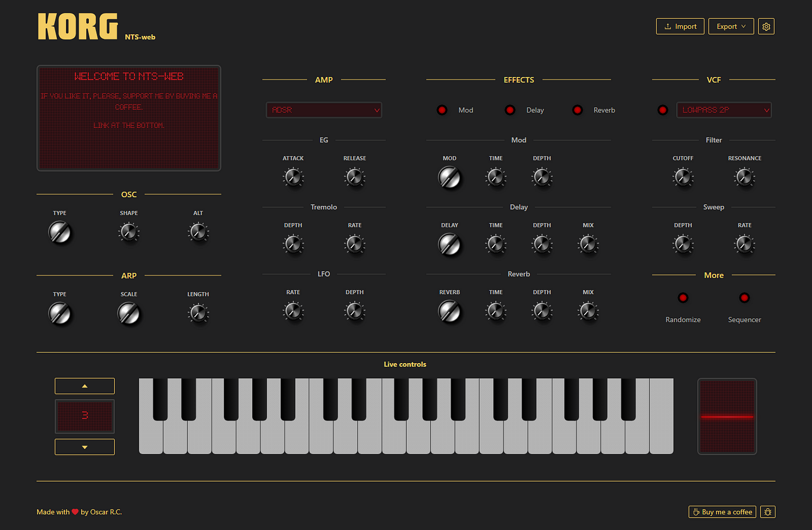Click the NTS-web subtitle text
Viewport: 812px width, 530px height.
140,37
